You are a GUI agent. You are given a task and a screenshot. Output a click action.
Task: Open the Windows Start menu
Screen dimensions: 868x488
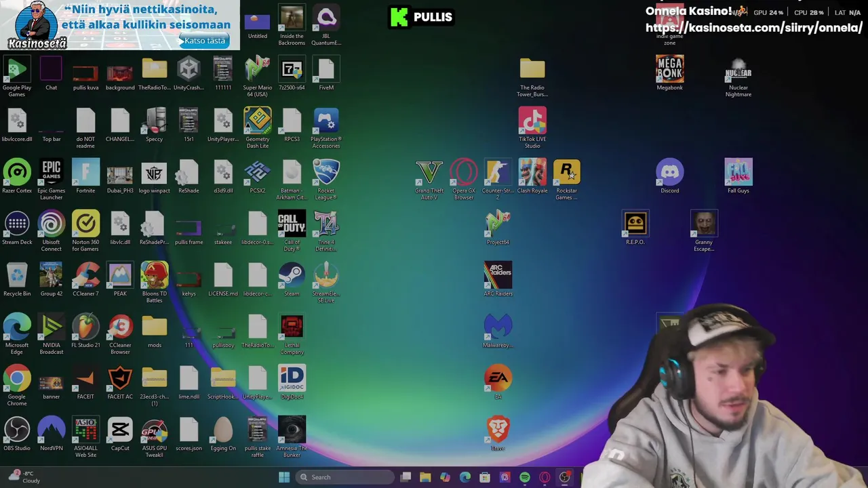284,477
